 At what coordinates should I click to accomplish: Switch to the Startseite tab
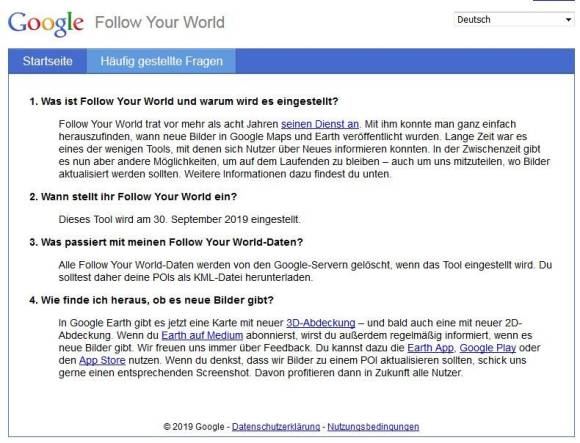[x=47, y=61]
